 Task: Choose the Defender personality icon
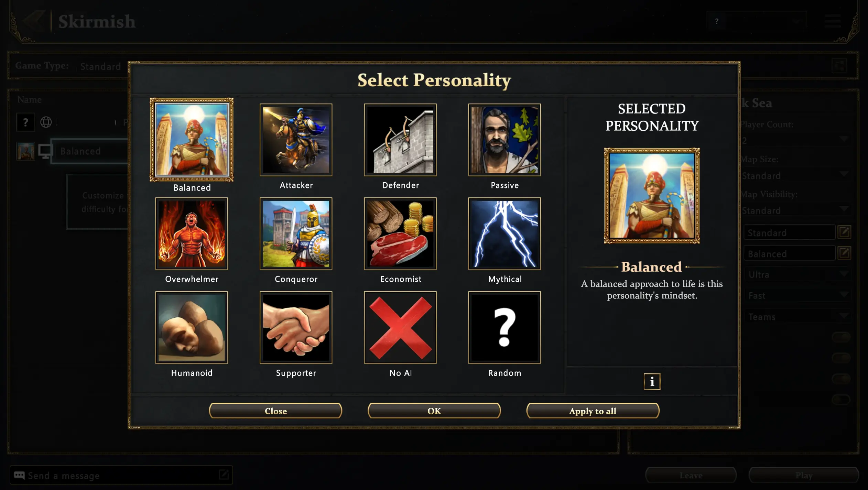[x=400, y=140]
